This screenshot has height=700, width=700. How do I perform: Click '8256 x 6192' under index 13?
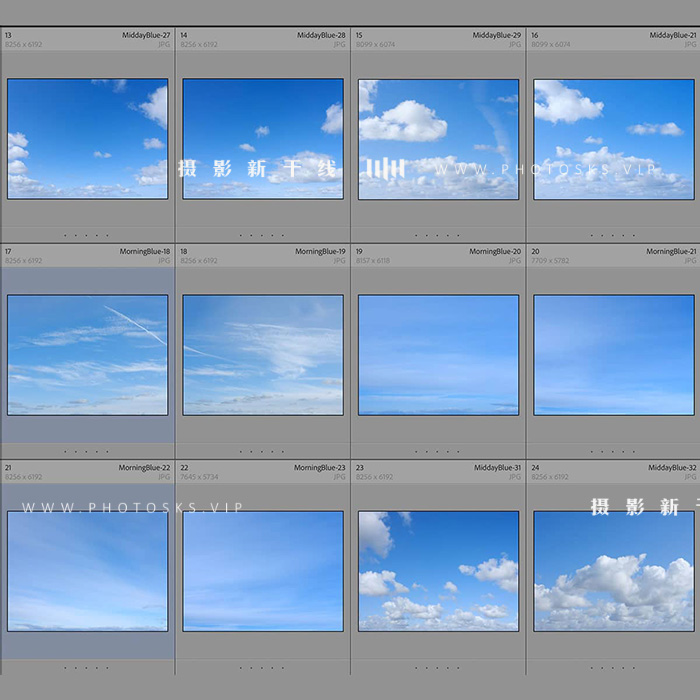click(24, 44)
